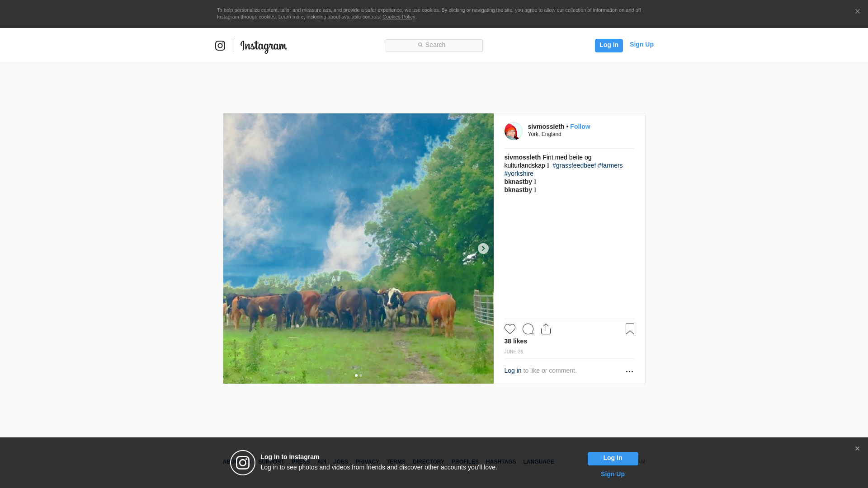View the 38 likes list
This screenshot has width=868, height=488.
click(515, 341)
